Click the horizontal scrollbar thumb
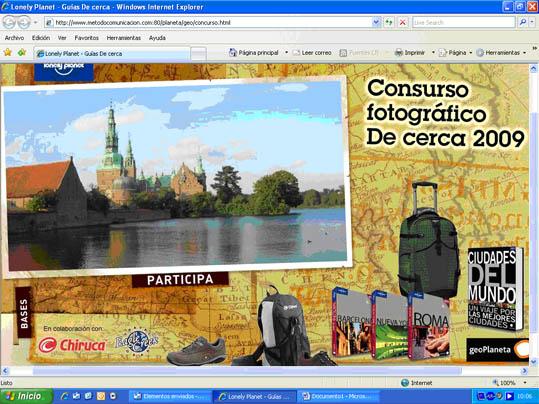Screen dimensions: 539x404 247,371
